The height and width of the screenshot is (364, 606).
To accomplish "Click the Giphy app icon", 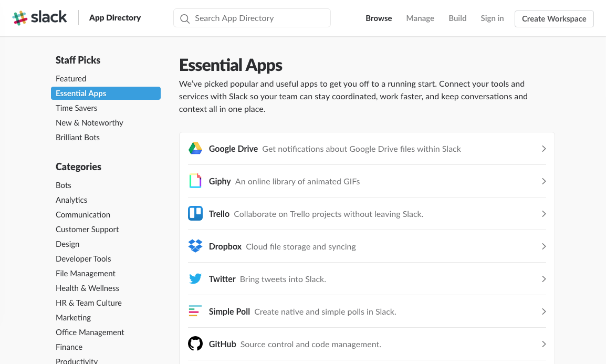I will point(195,181).
